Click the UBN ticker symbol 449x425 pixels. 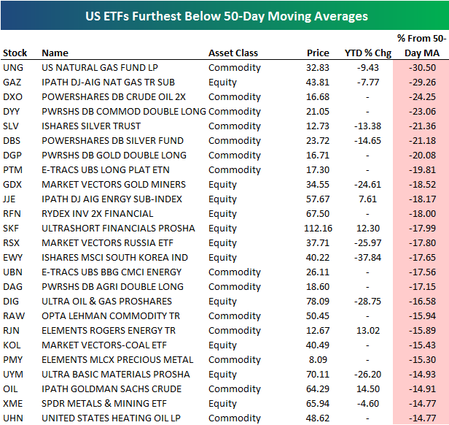[x=13, y=272]
